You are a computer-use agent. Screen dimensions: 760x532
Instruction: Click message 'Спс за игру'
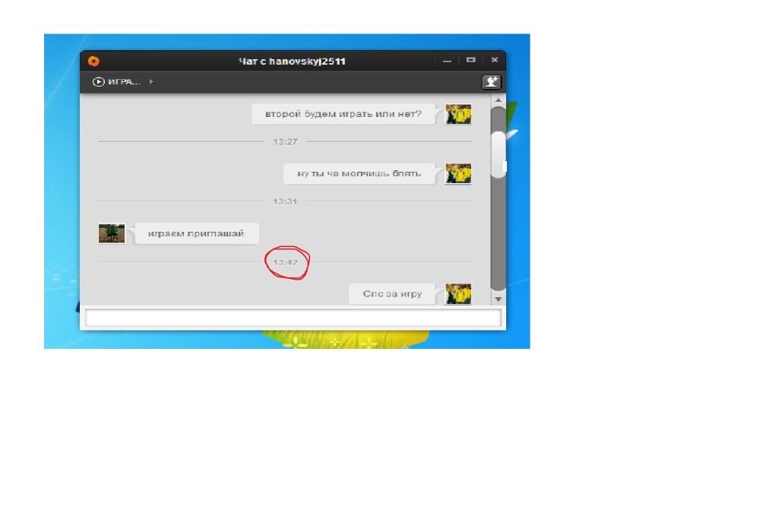[x=392, y=293]
